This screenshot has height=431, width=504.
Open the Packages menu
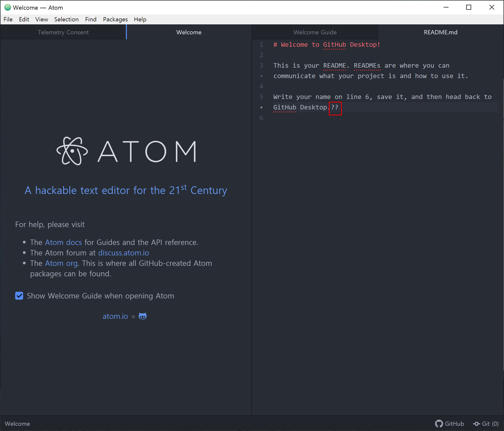115,19
